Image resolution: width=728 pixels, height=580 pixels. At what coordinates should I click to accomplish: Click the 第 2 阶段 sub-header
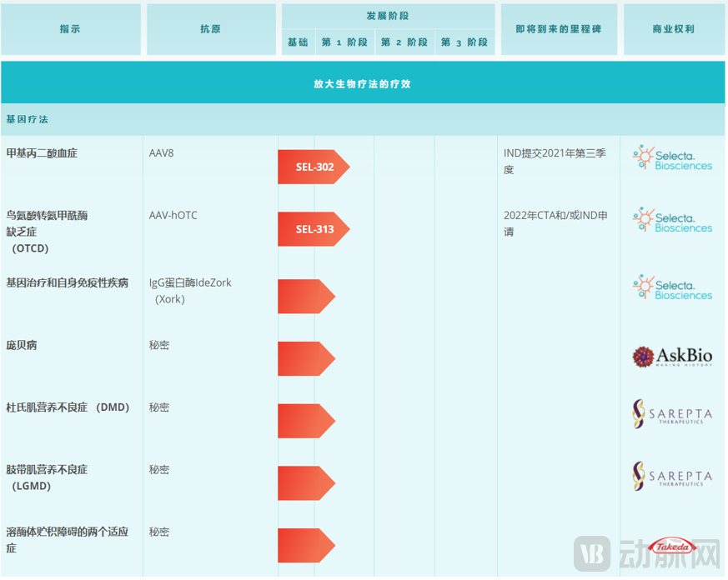404,42
